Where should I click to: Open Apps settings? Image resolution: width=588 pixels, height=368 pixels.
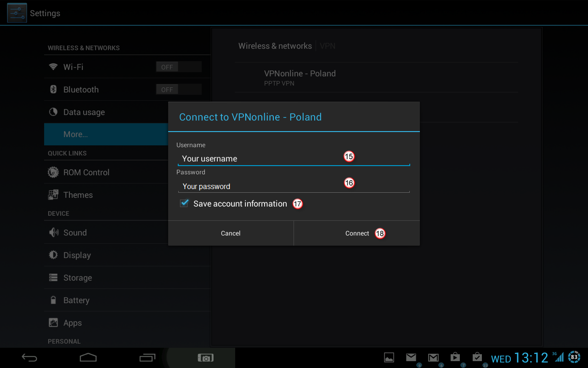(127, 322)
